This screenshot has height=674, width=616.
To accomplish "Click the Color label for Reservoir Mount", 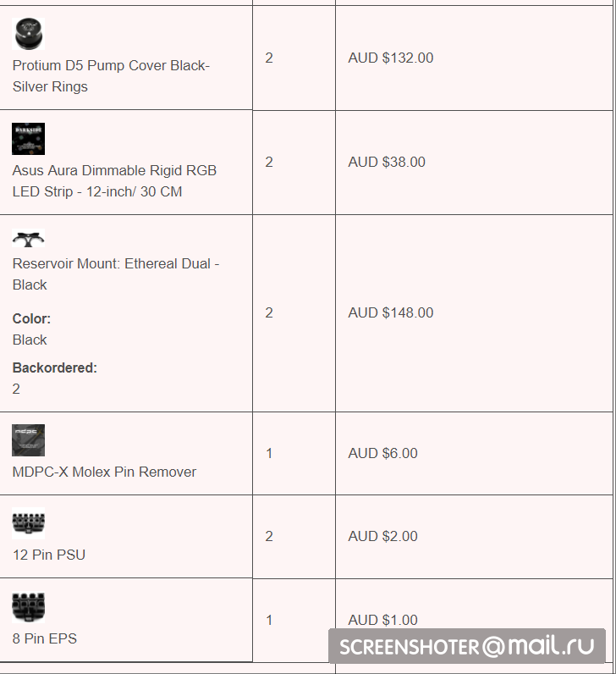I will 31,318.
